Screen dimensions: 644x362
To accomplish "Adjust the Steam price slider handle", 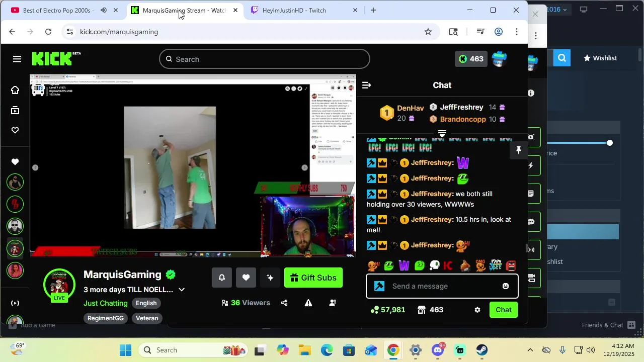I will coord(610,143).
